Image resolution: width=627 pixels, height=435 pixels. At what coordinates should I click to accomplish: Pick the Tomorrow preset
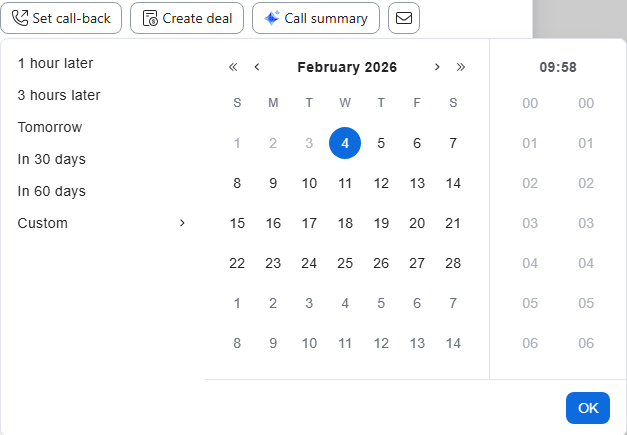[x=50, y=127]
